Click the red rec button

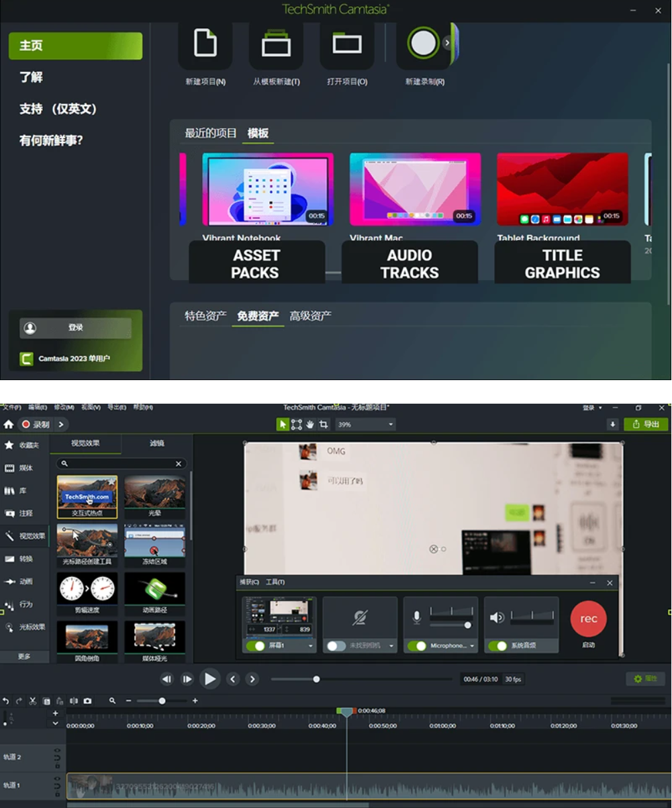tap(588, 619)
